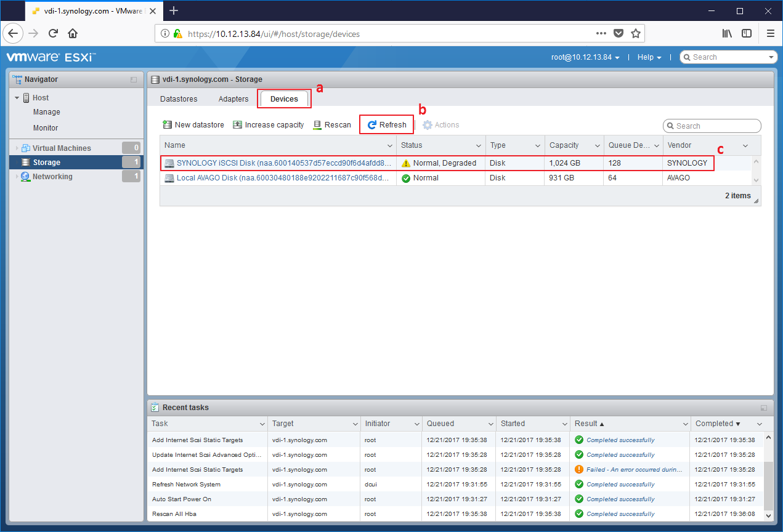Click the VMware ESXi logo
783x532 pixels.
tap(51, 57)
